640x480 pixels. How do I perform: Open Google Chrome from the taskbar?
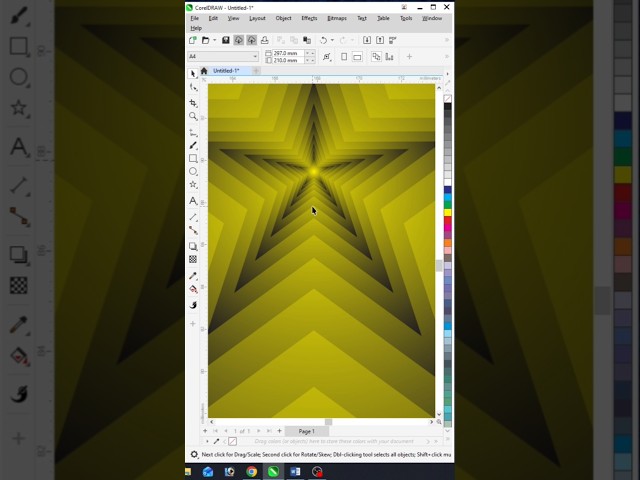coord(251,472)
